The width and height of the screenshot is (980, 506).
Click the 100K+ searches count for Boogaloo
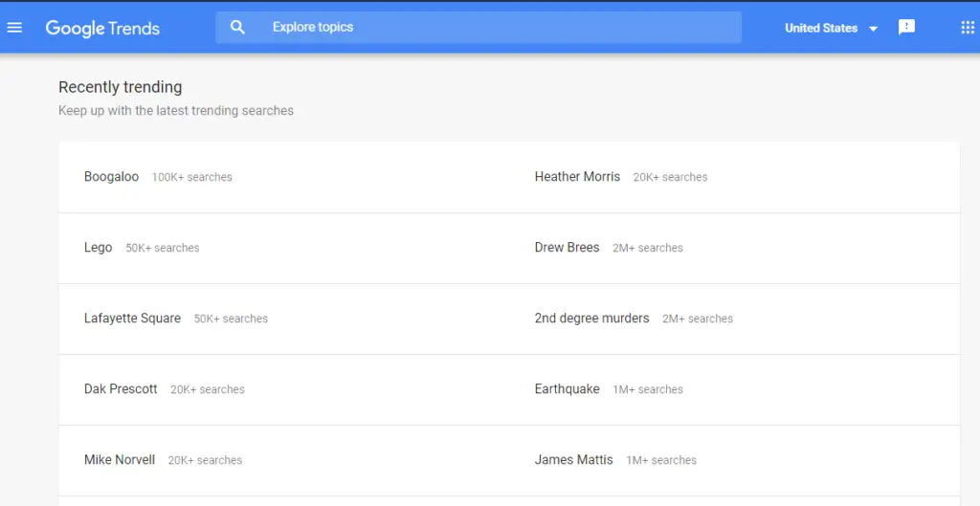tap(191, 177)
